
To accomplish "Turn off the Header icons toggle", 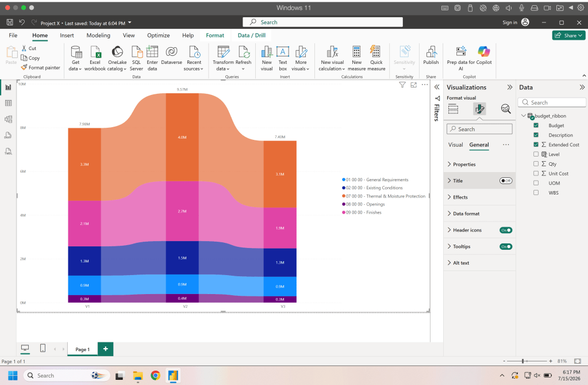I will tap(505, 230).
